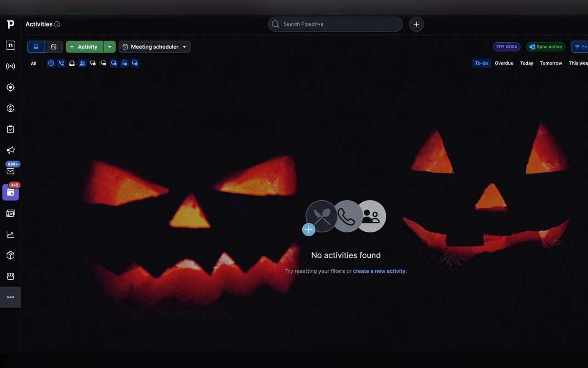This screenshot has width=588, height=368.
Task: Click the Pipedrive logo in the sidebar
Action: [x=11, y=24]
